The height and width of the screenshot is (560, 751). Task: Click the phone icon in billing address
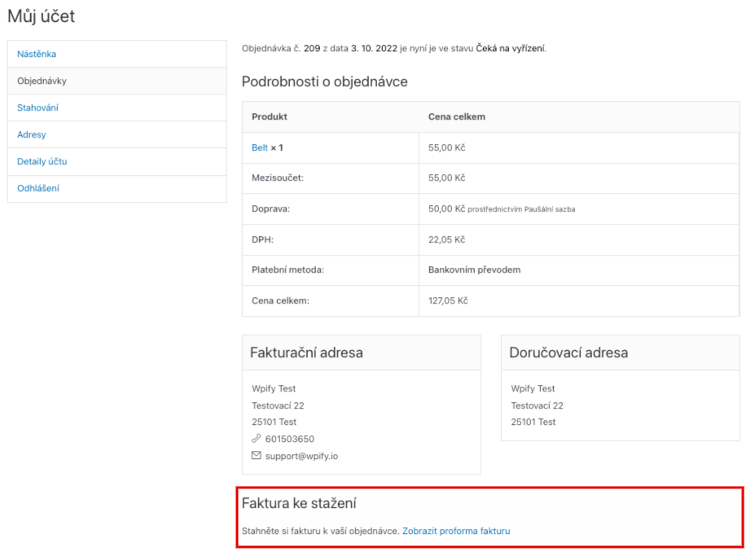pyautogui.click(x=257, y=439)
